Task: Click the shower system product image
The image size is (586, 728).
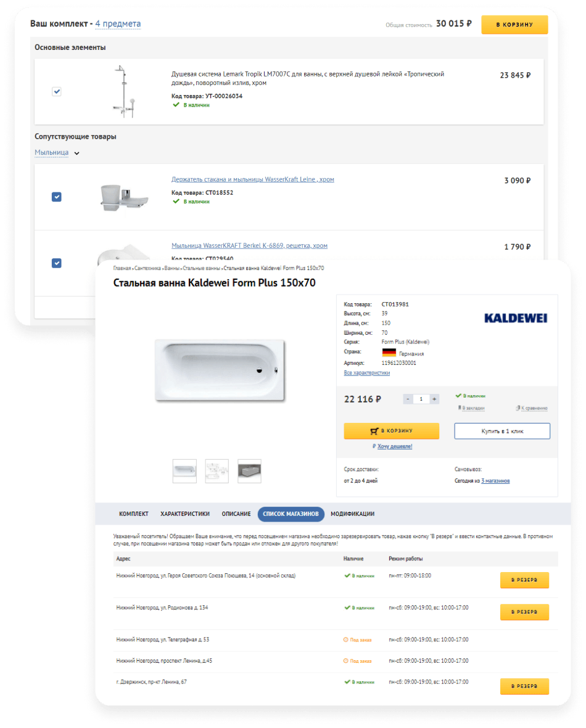Action: [124, 91]
